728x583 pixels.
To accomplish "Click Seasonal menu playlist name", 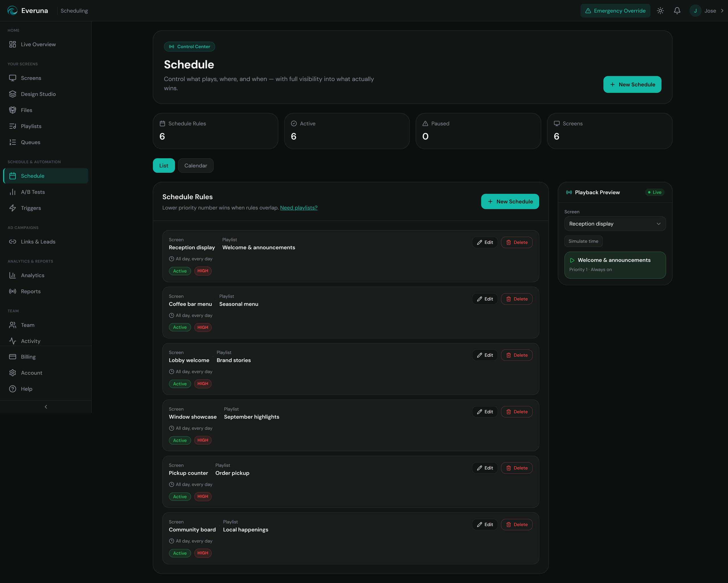I will tap(239, 304).
